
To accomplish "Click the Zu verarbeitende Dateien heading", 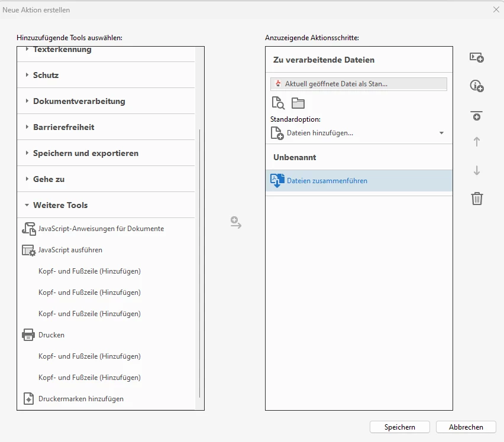I will (x=324, y=60).
